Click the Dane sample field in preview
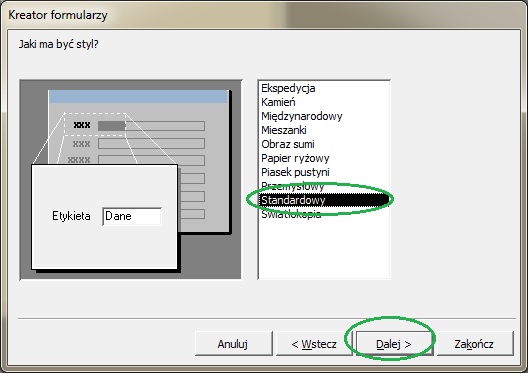Screen dimensions: 528x373 point(132,216)
